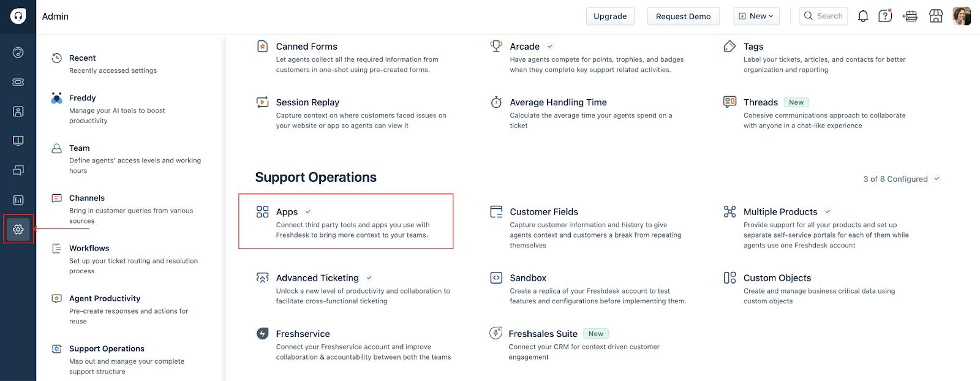Click the Apps grid icon
The height and width of the screenshot is (381, 980).
(262, 212)
